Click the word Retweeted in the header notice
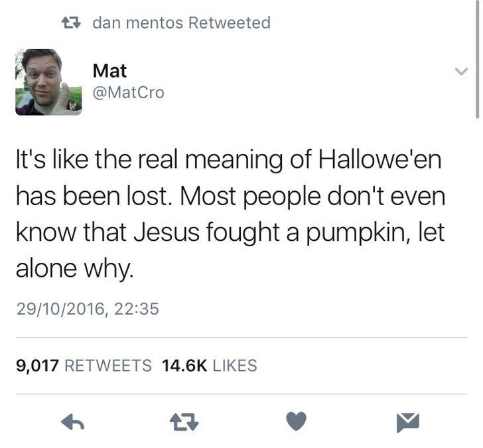This screenshot has width=483, height=448. pos(230,23)
